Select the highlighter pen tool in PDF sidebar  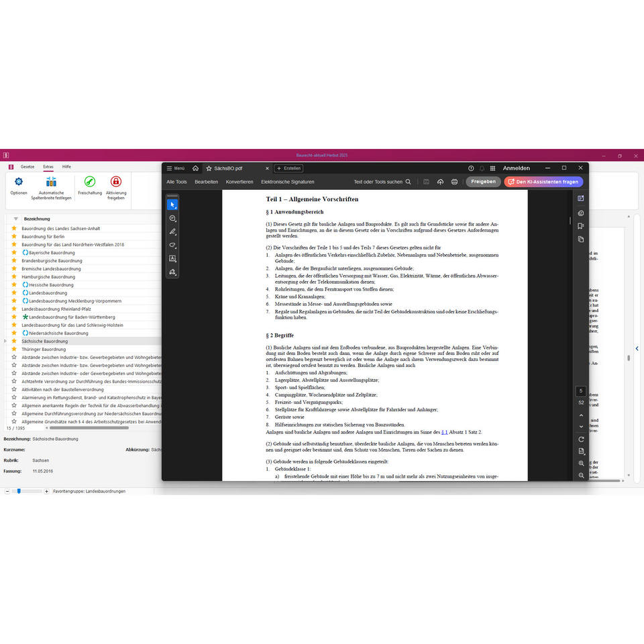pos(172,231)
